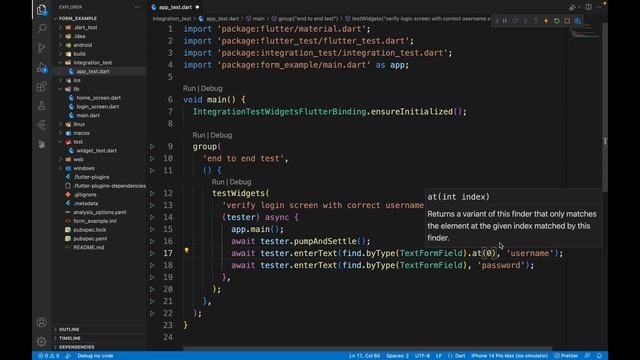Click Step Into in debug toolbar
This screenshot has width=640, height=360.
pos(526,21)
